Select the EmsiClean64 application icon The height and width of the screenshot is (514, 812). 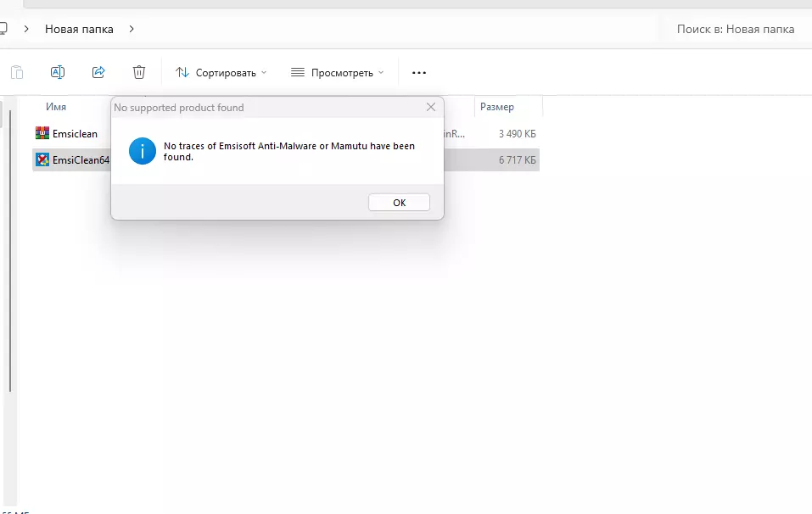click(42, 160)
